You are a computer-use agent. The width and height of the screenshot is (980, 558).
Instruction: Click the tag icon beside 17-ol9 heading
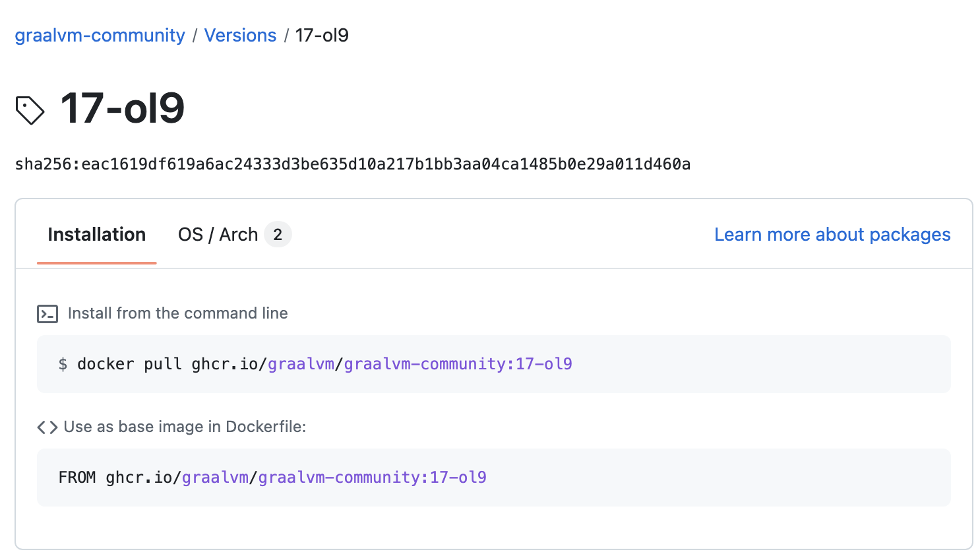[30, 110]
